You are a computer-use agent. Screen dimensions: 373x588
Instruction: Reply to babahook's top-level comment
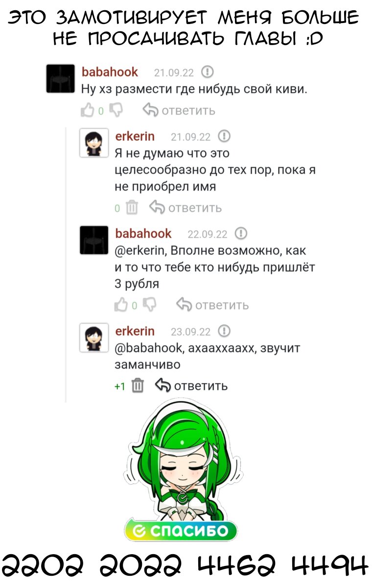click(179, 110)
